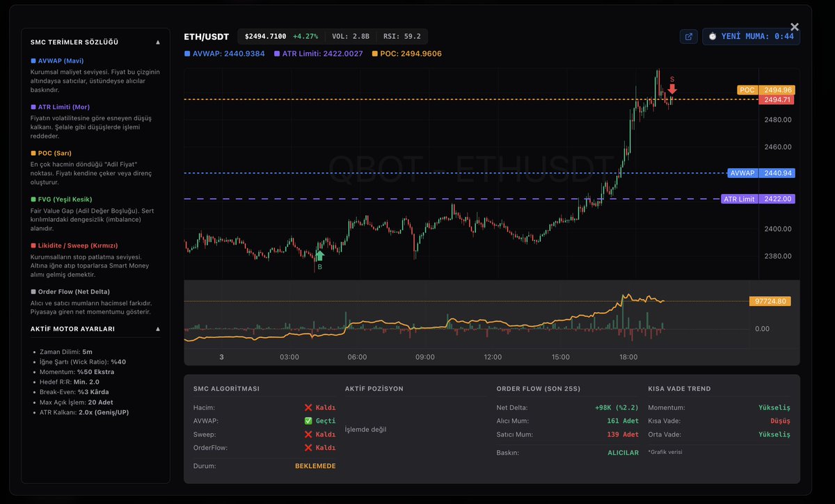Click the Order Flow (Net Delta) heading
Screen dimensions: 835x504
pos(74,292)
